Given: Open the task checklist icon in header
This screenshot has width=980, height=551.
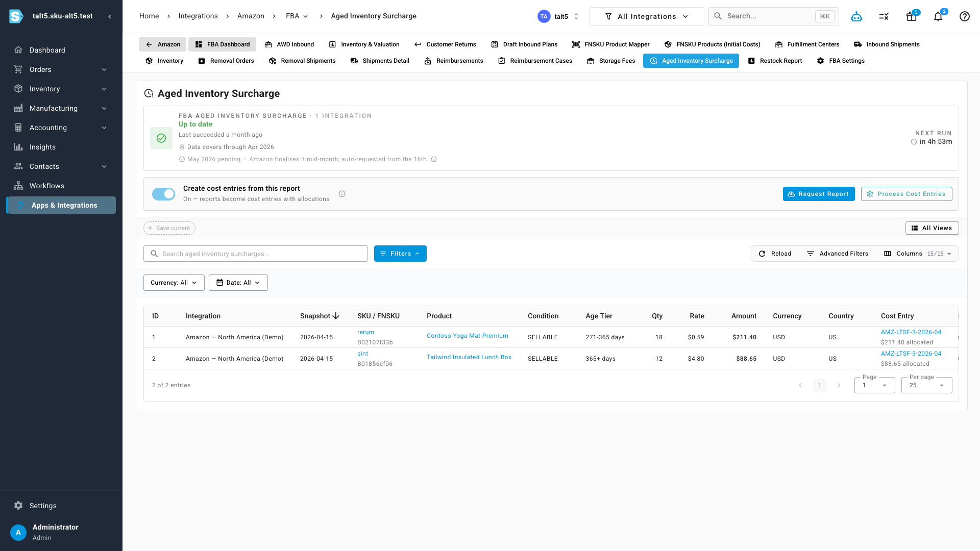Looking at the screenshot, I should [884, 16].
